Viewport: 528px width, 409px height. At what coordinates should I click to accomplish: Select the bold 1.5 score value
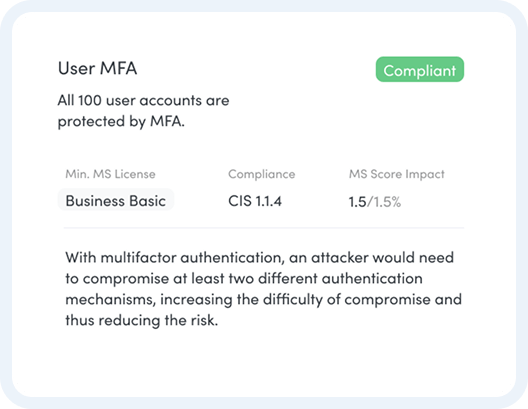(x=357, y=202)
